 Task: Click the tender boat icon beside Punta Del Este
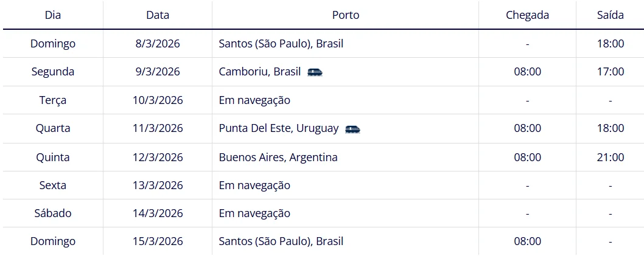tap(352, 128)
